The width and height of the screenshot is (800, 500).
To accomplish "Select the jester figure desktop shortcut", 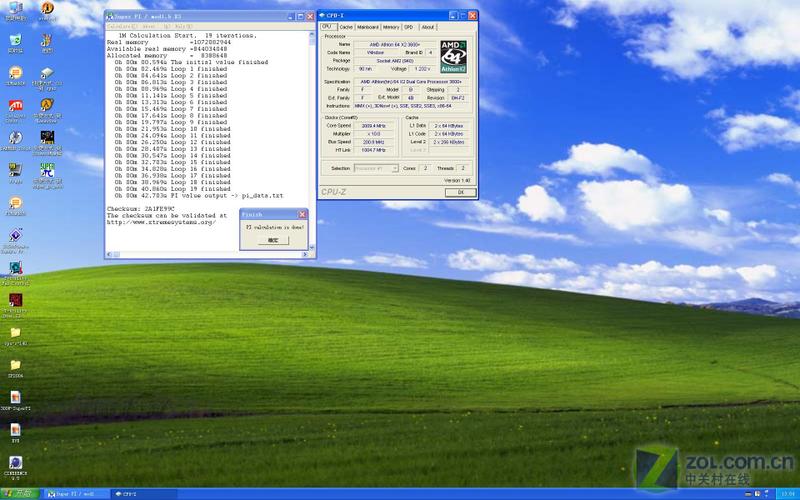I will [46, 40].
